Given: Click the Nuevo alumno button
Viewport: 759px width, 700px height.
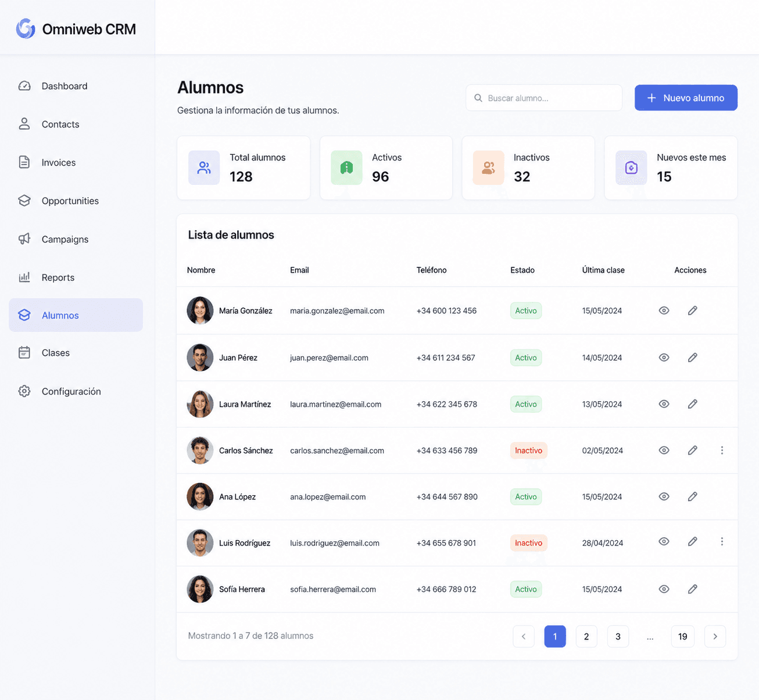Looking at the screenshot, I should point(686,98).
